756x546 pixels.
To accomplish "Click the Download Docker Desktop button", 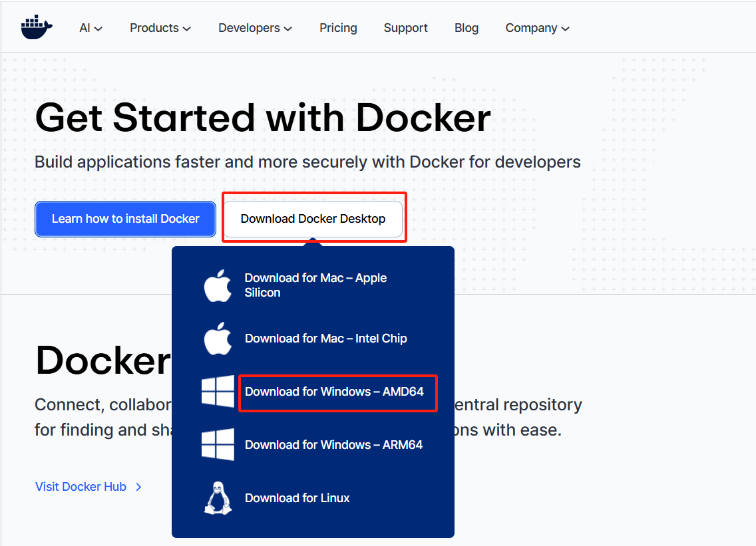I will click(313, 219).
